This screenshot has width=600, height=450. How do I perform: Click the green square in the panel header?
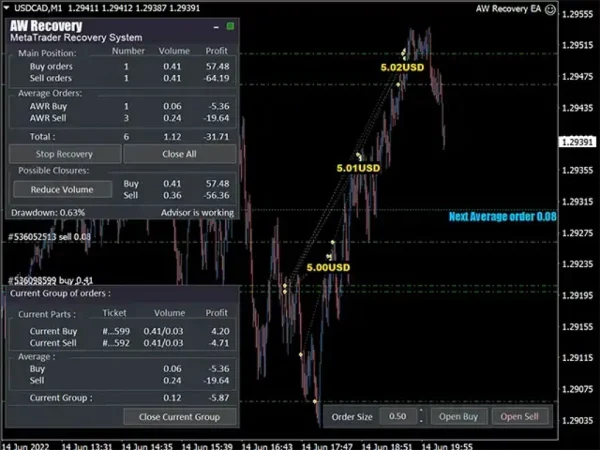pos(231,25)
